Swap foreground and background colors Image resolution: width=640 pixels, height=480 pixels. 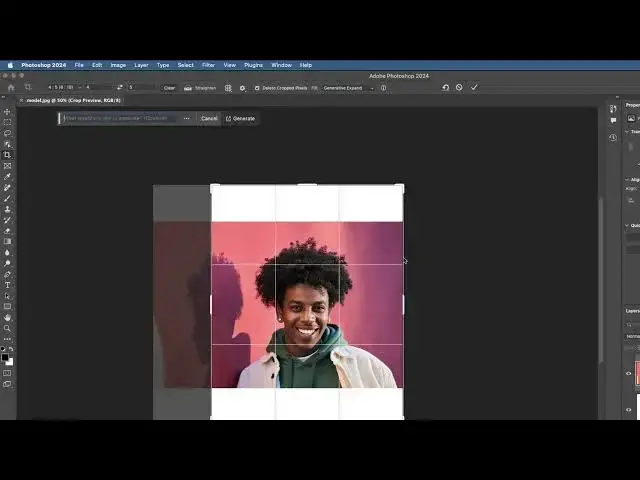(11, 349)
